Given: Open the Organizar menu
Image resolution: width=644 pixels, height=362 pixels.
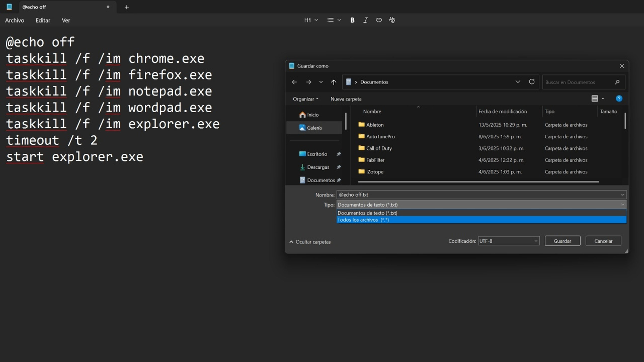Looking at the screenshot, I should [x=306, y=99].
